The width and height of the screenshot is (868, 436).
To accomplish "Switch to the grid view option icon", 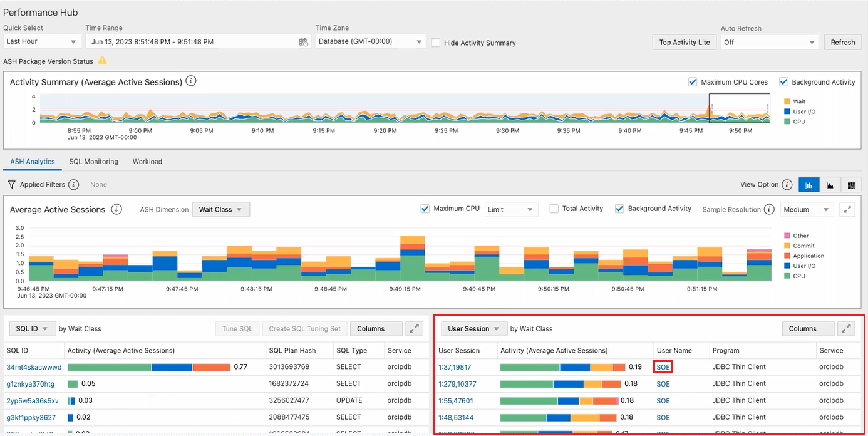I will pos(851,185).
